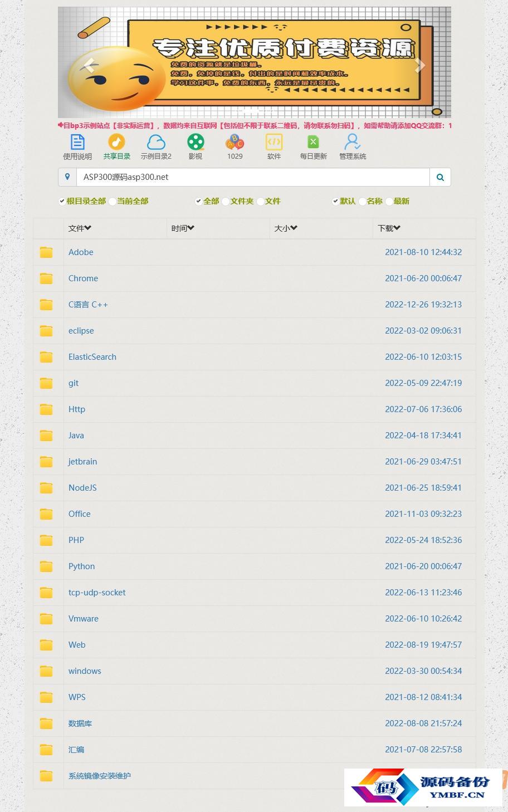This screenshot has height=812, width=508.
Task: Open the 影视 film reel icon
Action: (196, 142)
